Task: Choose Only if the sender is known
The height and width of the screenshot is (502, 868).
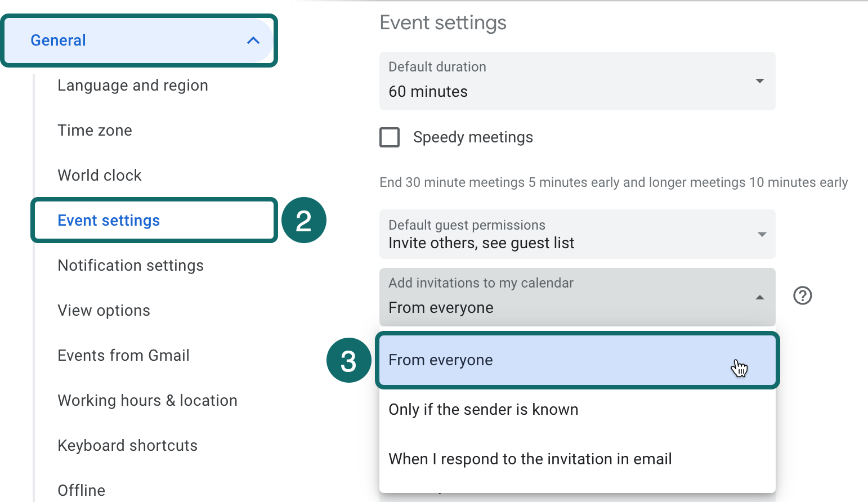Action: [484, 410]
